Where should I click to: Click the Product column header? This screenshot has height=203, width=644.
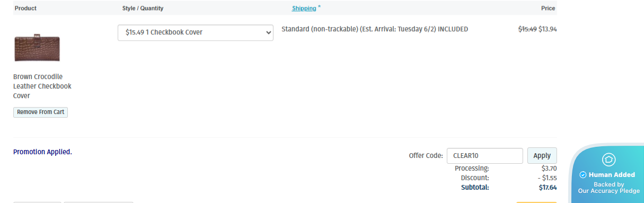coord(25,8)
